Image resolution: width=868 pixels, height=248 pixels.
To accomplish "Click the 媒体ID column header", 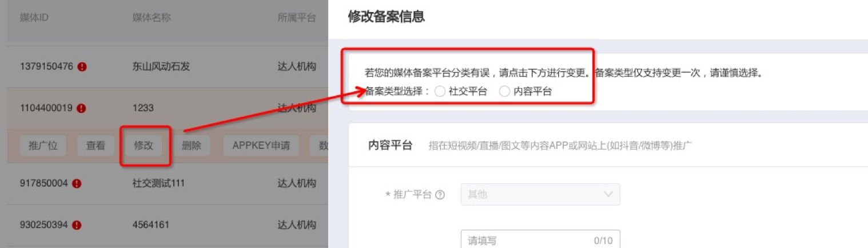I will [34, 18].
